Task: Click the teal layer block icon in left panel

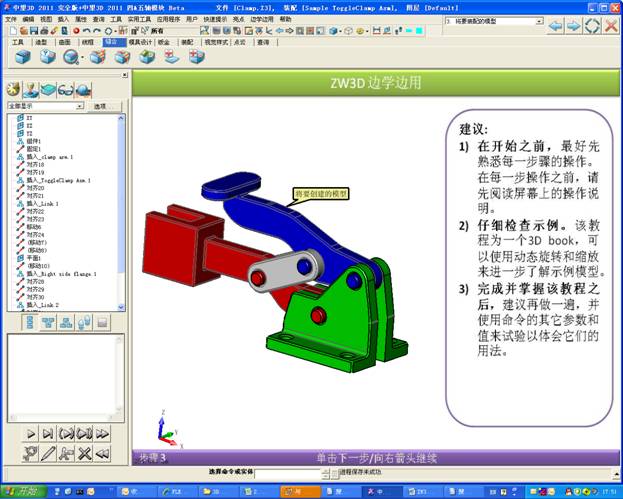Action: pyautogui.click(x=48, y=90)
